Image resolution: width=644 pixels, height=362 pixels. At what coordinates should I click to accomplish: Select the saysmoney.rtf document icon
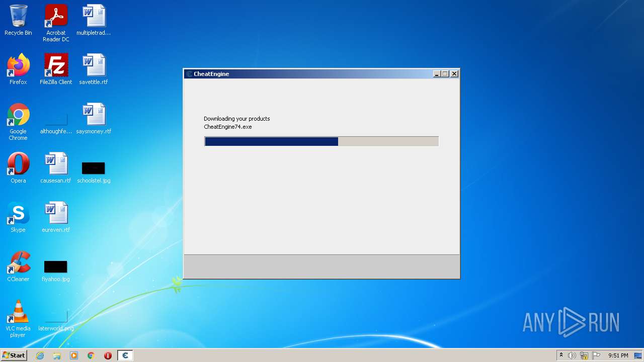click(94, 119)
